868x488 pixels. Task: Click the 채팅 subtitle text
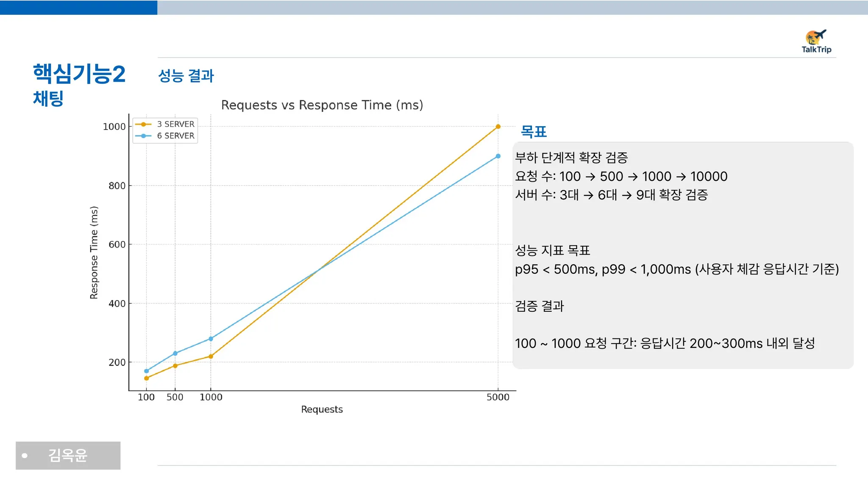pyautogui.click(x=48, y=99)
